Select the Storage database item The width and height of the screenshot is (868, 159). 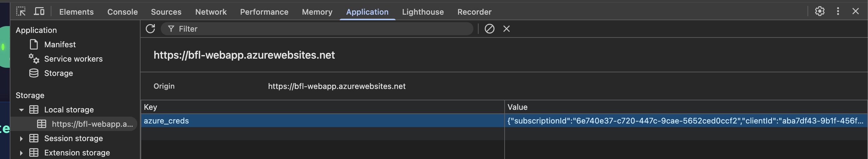pos(58,73)
